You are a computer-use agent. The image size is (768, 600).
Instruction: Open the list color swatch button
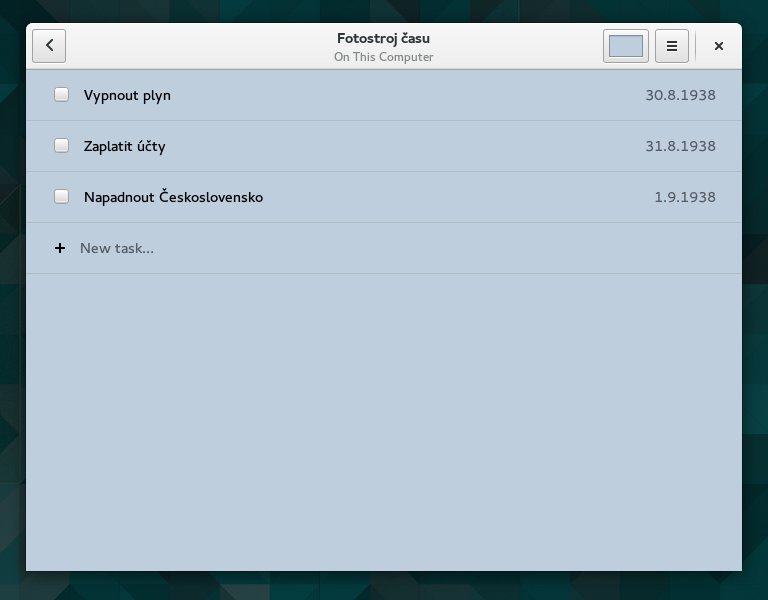625,46
